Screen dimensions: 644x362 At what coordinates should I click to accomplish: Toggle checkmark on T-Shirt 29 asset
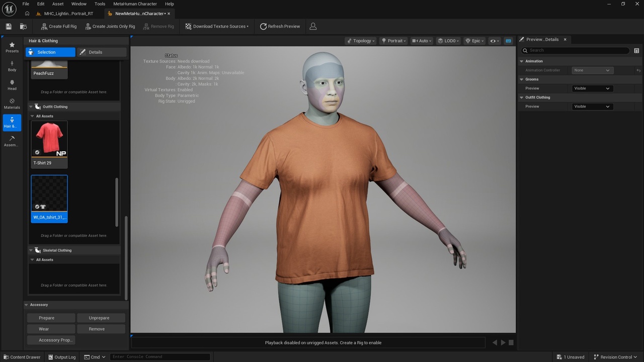[x=37, y=152]
